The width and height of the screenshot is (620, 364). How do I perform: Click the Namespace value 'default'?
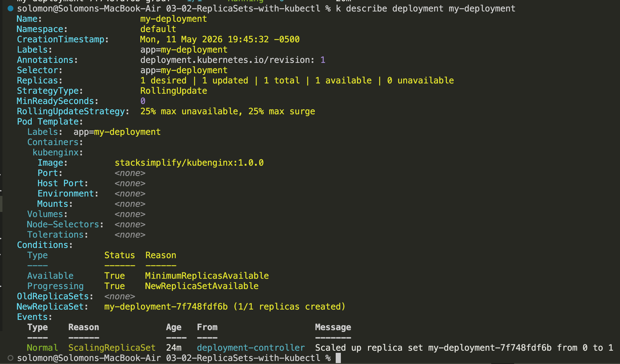coord(158,29)
